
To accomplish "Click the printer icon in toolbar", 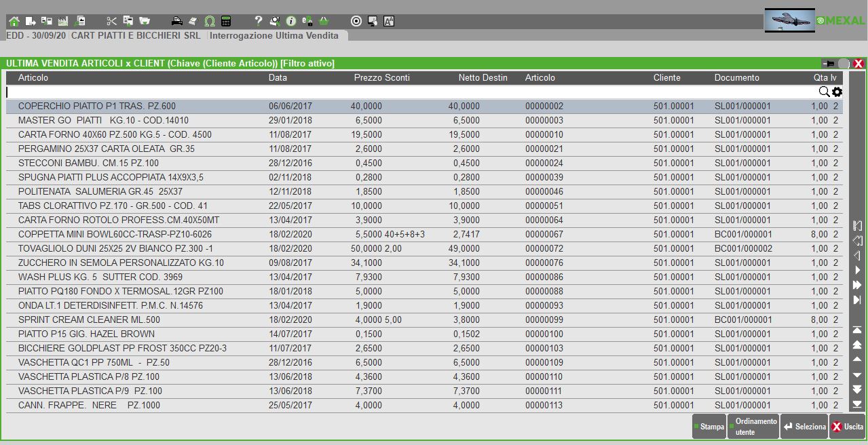I will click(x=176, y=21).
